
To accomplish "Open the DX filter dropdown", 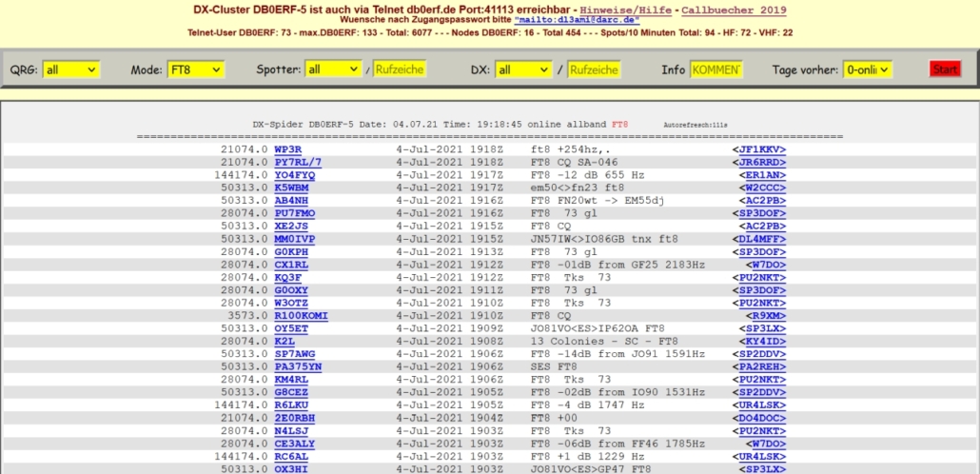I will [523, 69].
